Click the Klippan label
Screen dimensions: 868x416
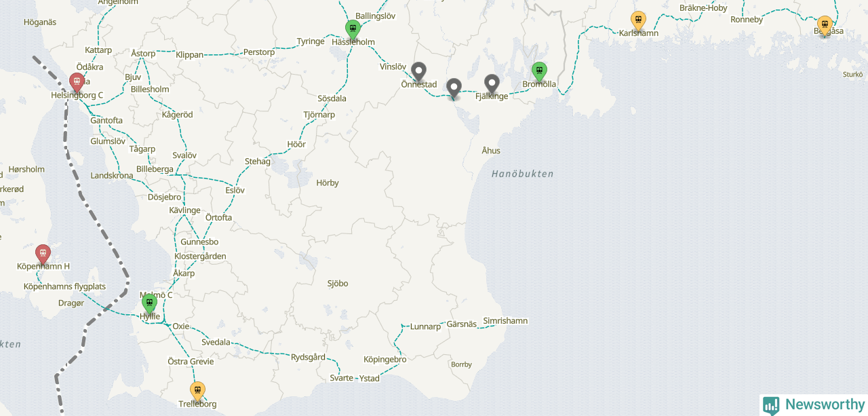189,54
